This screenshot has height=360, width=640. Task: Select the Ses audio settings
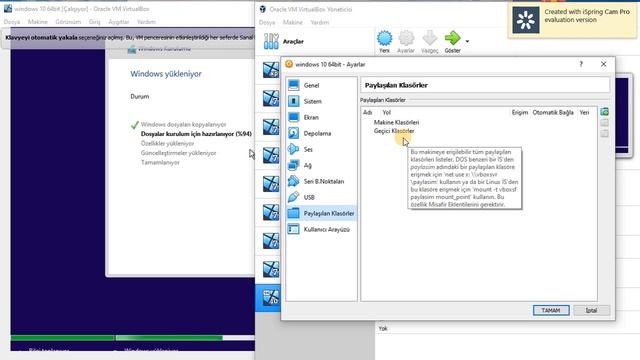(x=321, y=149)
